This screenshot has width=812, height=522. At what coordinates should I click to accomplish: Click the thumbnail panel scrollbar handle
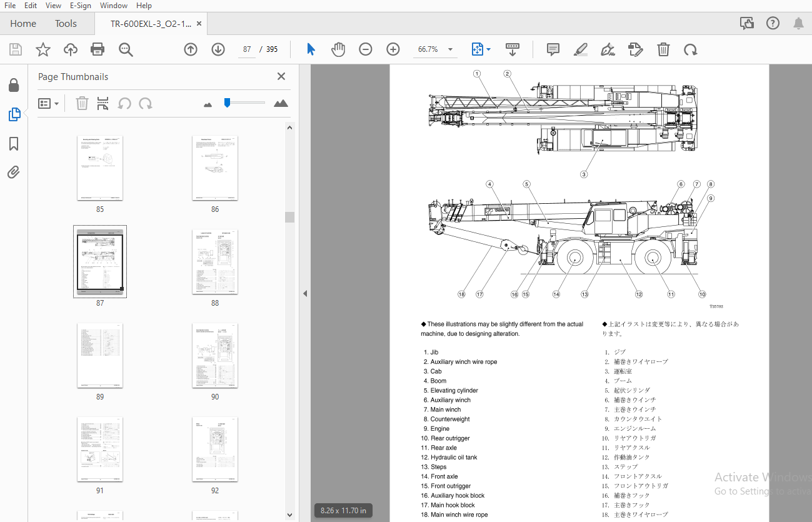pos(289,217)
